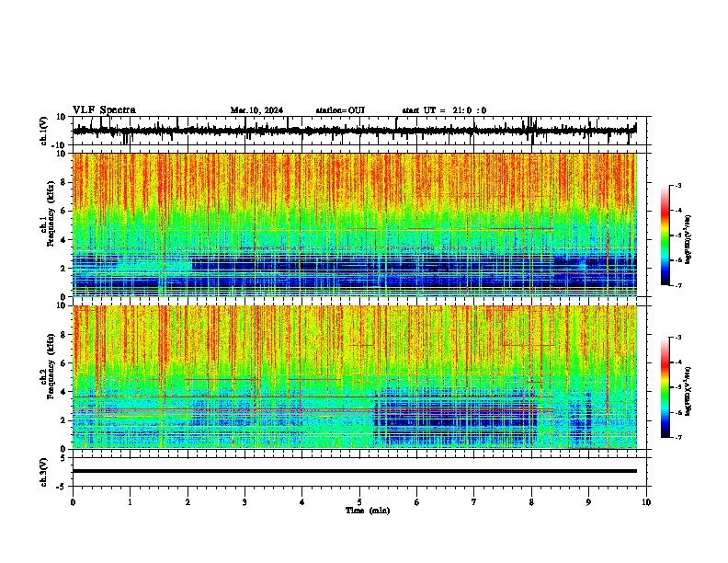
Task: Click the ch.3(V) axis label
Action: [x=44, y=472]
